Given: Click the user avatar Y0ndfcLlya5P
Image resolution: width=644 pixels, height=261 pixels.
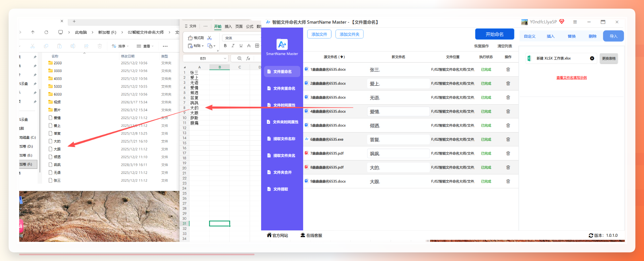Looking at the screenshot, I should click(525, 22).
